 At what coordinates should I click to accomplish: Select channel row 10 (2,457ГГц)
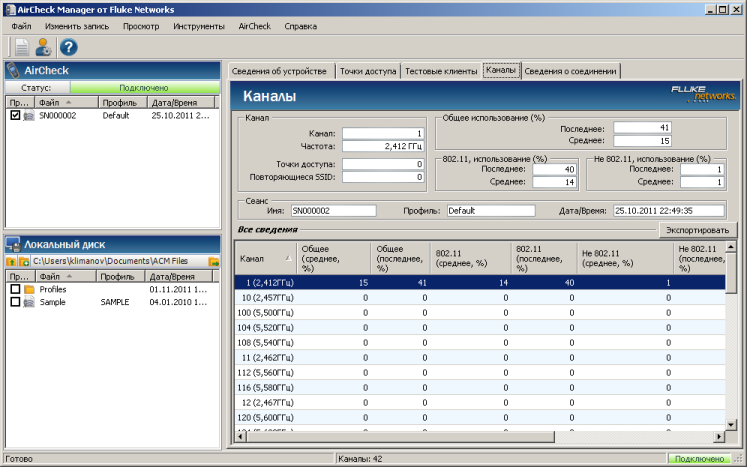[480, 298]
